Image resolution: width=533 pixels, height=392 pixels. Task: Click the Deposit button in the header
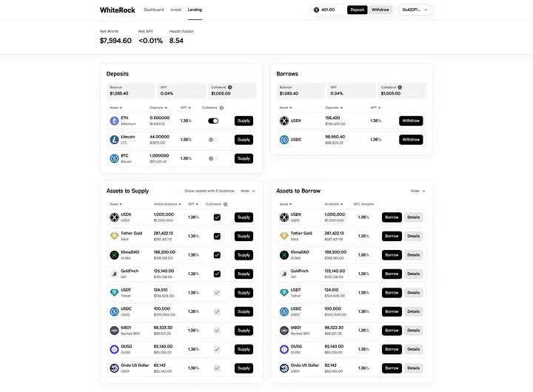point(358,10)
